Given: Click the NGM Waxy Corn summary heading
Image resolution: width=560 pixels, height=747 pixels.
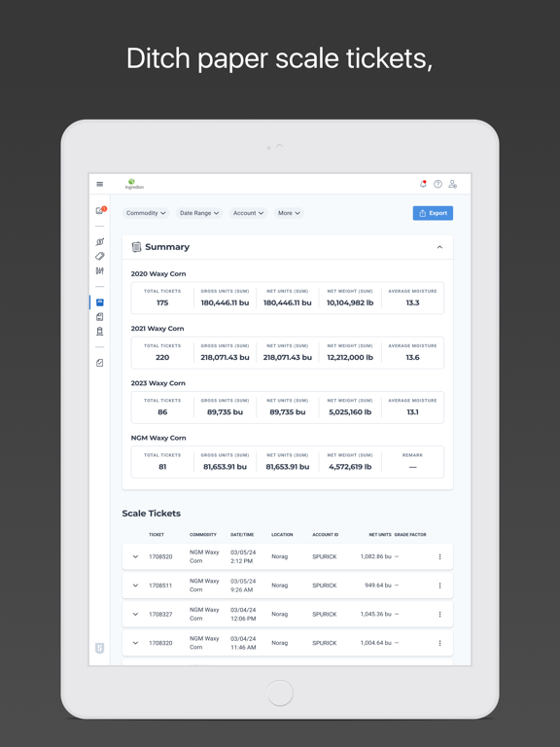Looking at the screenshot, I should click(x=158, y=438).
